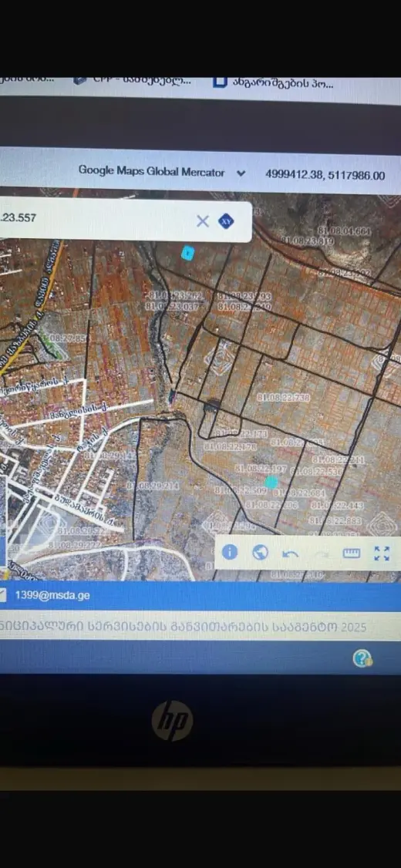Viewport: 401px width, 868px height.
Task: Select parcel label 81.08.22.178
Action: coord(231,446)
